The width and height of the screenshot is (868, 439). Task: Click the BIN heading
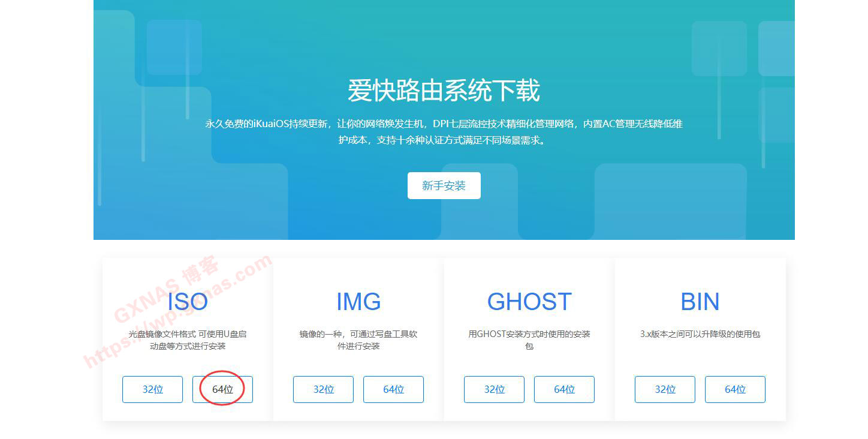click(x=700, y=301)
